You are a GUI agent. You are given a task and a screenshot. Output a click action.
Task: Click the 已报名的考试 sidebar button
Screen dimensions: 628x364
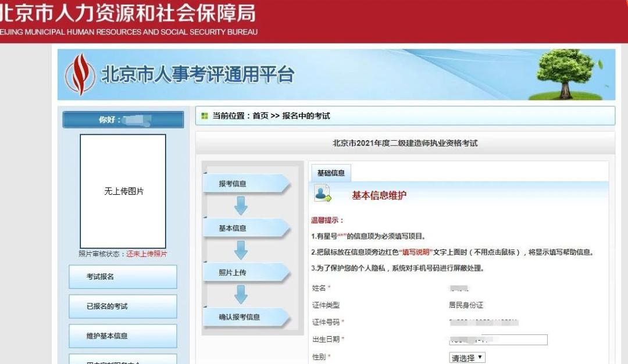[122, 306]
